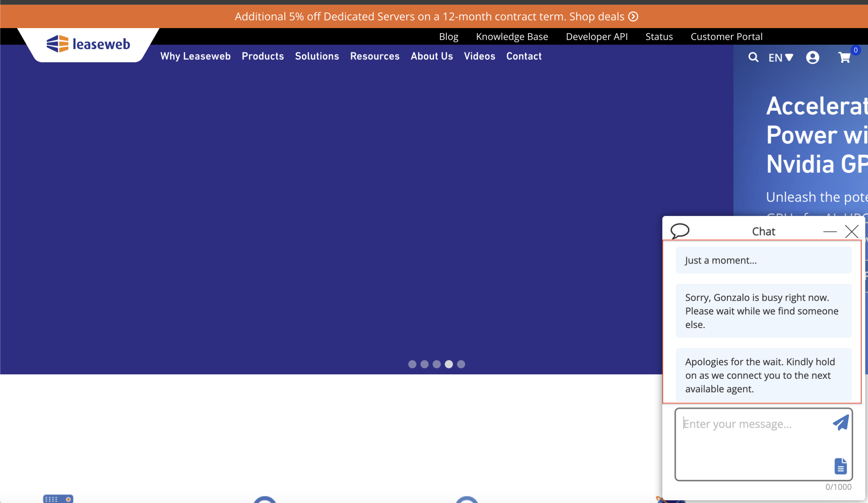Select the first carousel dot
868x503 pixels.
coord(412,364)
